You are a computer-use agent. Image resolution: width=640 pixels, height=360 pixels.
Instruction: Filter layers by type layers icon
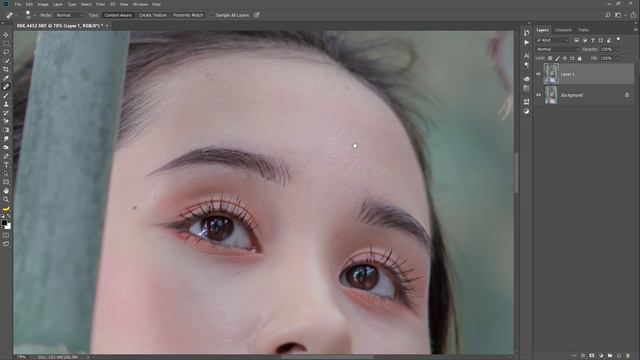593,40
